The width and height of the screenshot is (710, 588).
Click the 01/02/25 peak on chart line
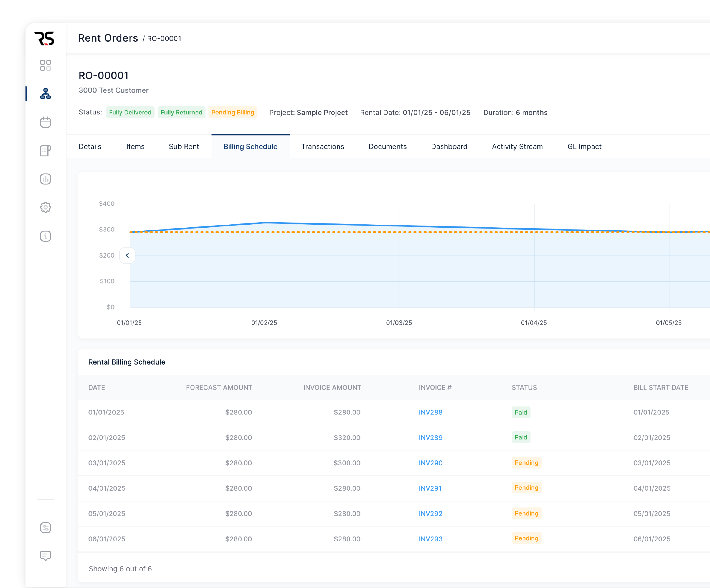[x=265, y=222]
